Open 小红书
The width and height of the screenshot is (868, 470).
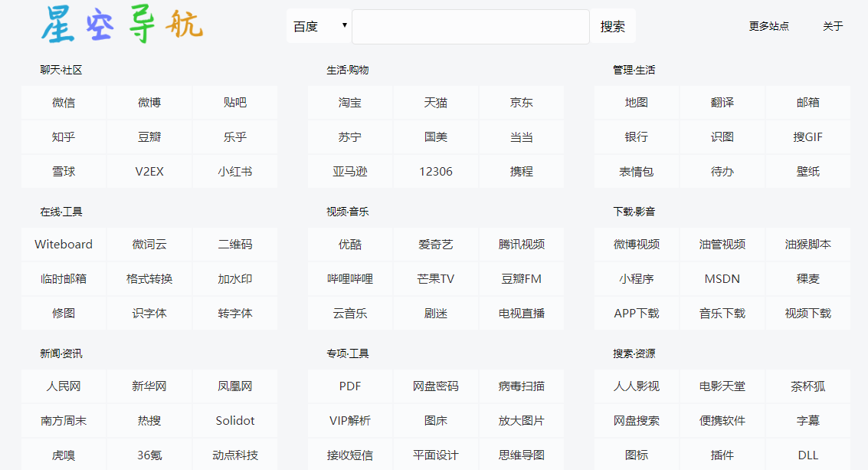pos(235,171)
